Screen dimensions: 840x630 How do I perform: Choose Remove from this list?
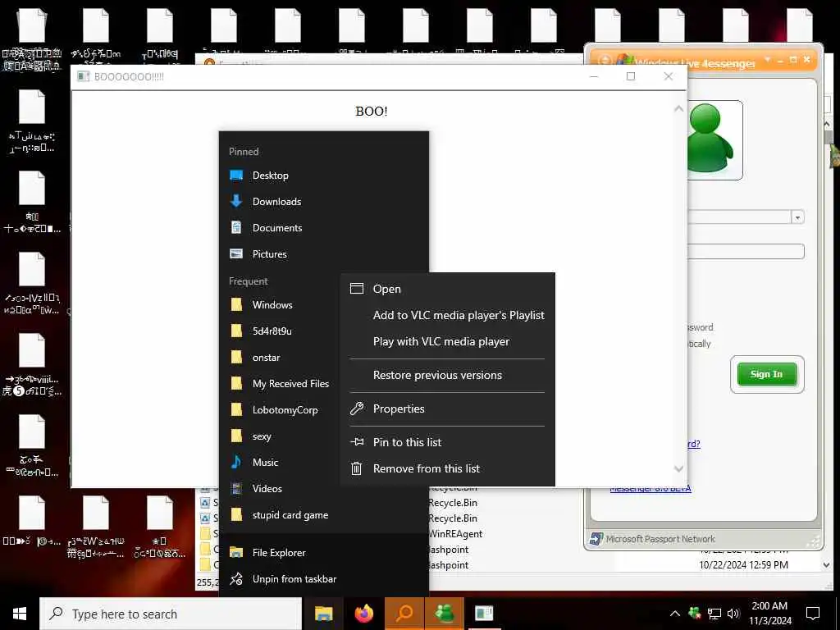(447, 468)
